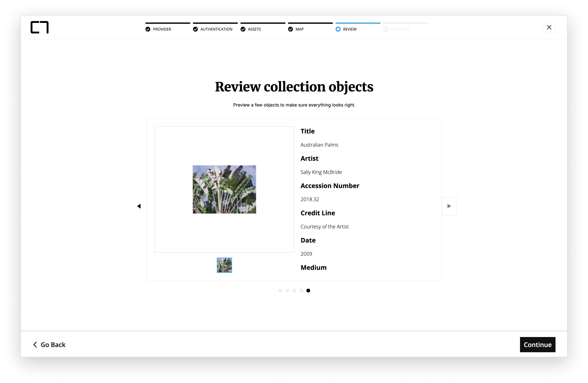Click the square bracket logo icon
This screenshot has width=588, height=383.
[x=40, y=27]
